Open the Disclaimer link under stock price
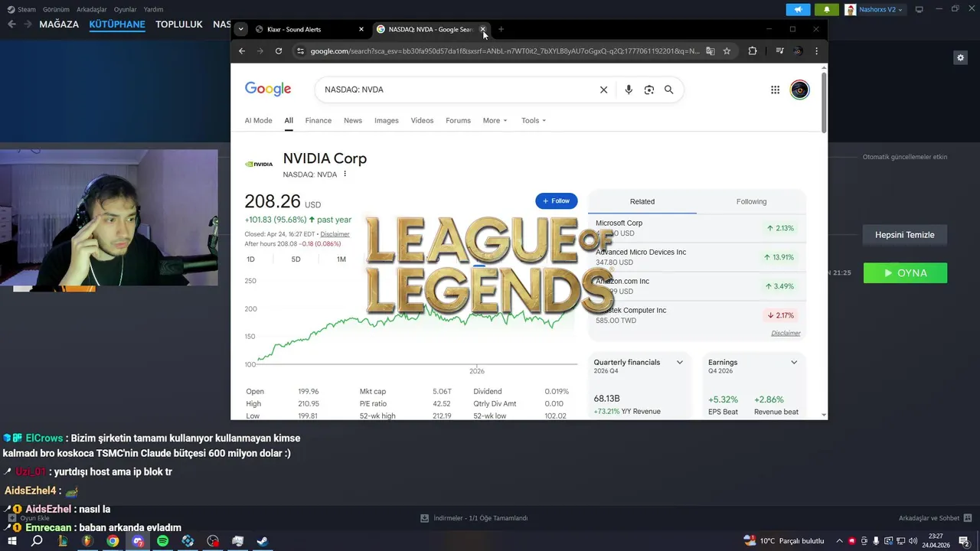 click(335, 234)
